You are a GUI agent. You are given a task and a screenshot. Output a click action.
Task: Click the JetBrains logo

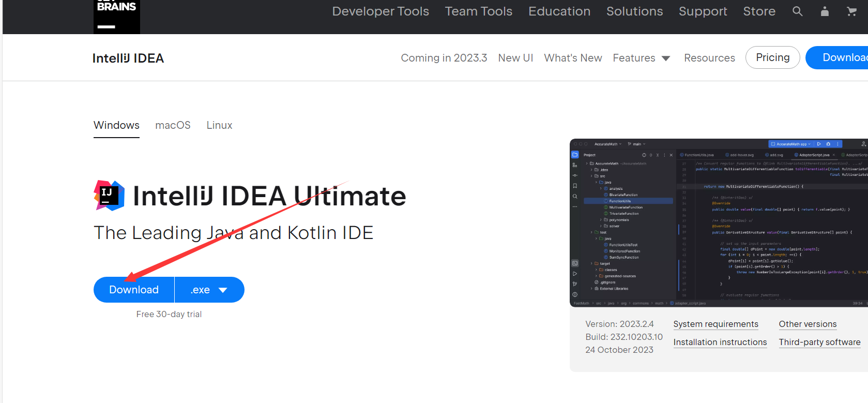tap(117, 17)
